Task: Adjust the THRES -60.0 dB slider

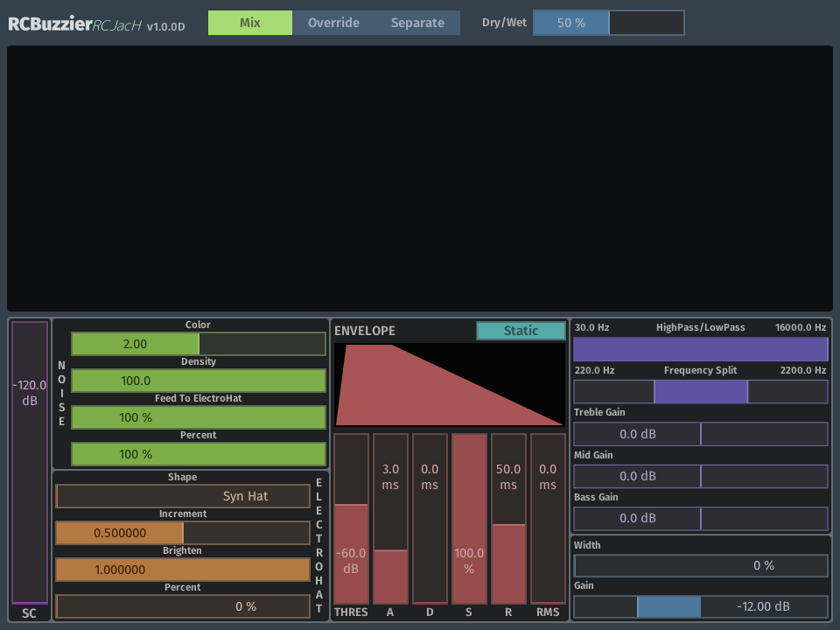Action: (352, 519)
